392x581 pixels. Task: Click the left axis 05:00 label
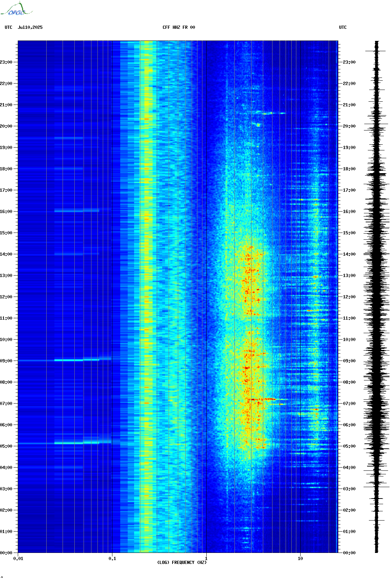6,446
